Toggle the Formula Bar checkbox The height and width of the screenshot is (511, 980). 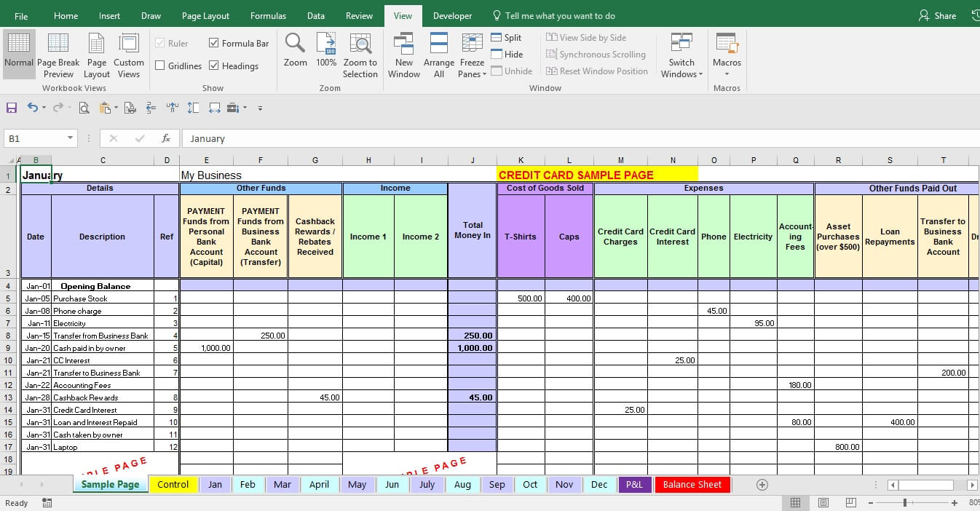pos(214,42)
